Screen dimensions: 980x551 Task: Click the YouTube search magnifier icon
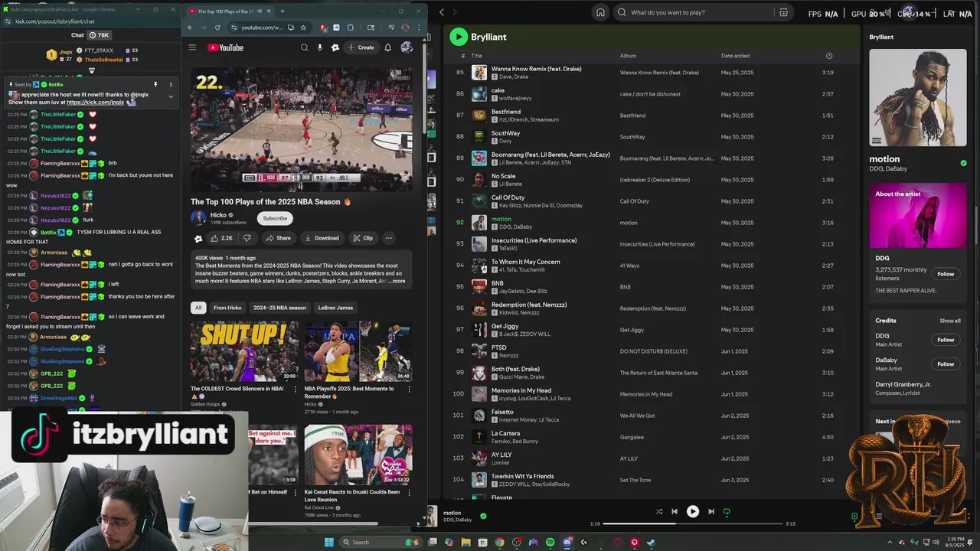tap(304, 47)
